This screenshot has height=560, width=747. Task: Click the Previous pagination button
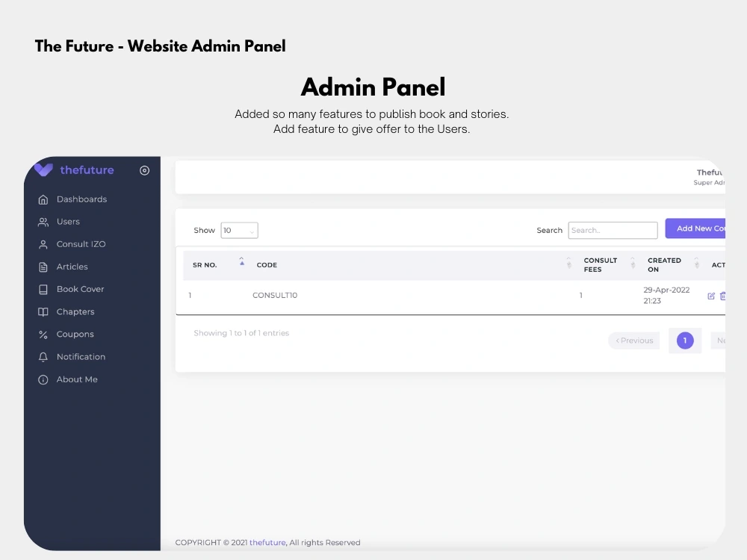(634, 340)
